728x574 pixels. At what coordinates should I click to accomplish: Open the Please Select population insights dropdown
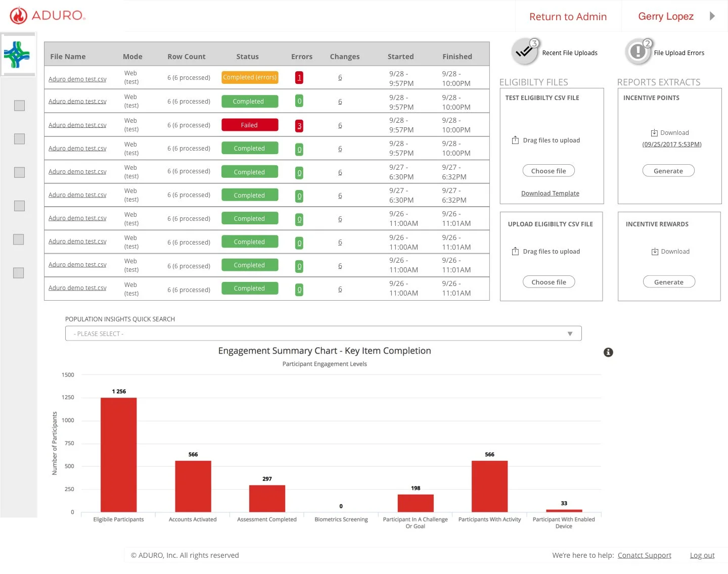pyautogui.click(x=324, y=333)
